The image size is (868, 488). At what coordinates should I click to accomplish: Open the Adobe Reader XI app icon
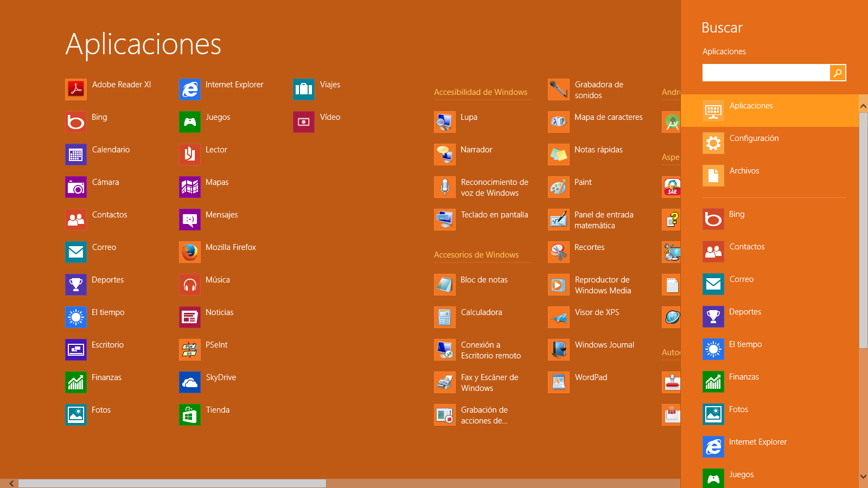pos(76,89)
